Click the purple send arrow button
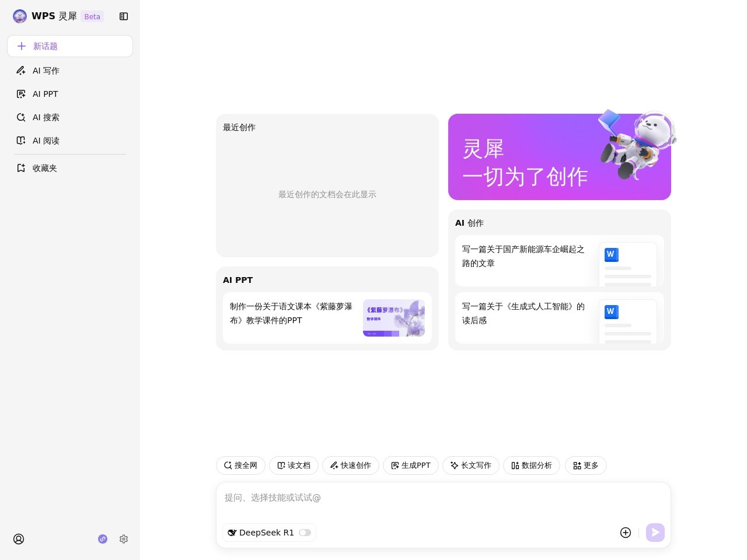 (655, 532)
